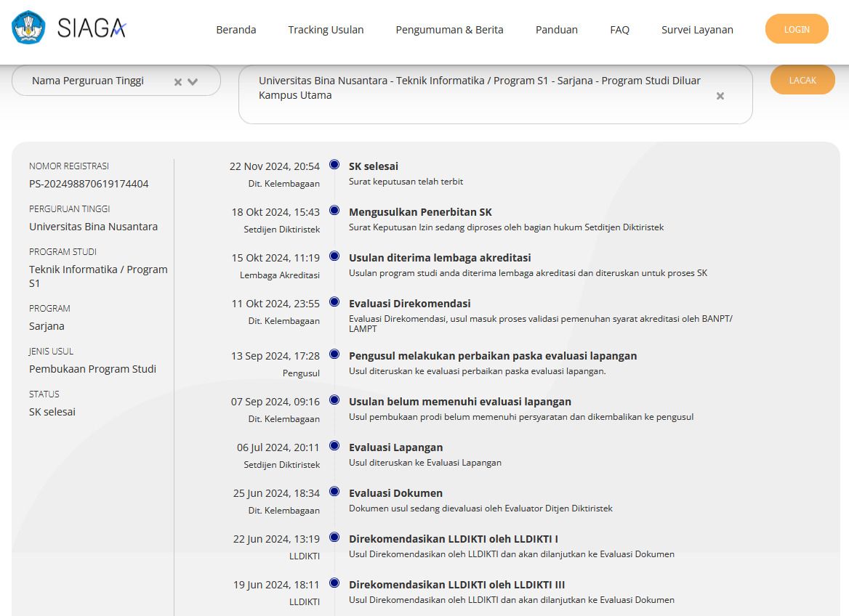
Task: Click 'Pengusul melakukan perbaikan paska evaluasi lapangan' heading
Action: 493,356
